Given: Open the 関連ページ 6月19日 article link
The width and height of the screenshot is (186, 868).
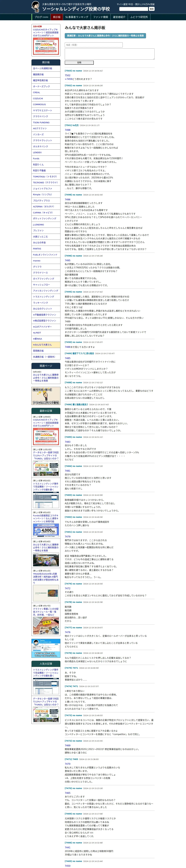Looking at the screenshot, I should (46, 378).
